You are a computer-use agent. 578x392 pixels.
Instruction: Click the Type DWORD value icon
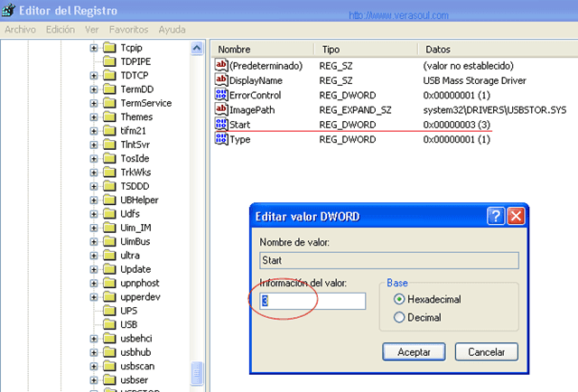tap(221, 139)
